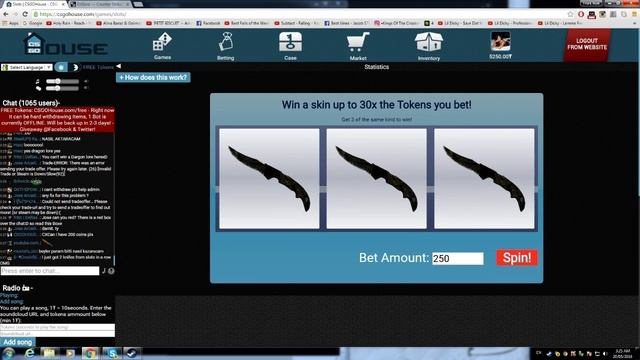
Task: Open the Windows Start menu orb
Action: (x=8, y=353)
